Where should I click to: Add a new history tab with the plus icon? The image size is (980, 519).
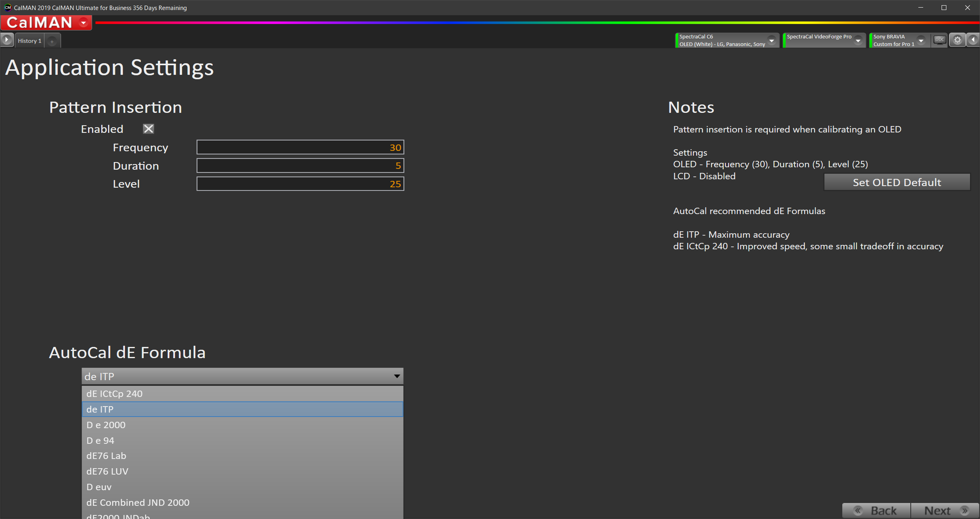52,41
